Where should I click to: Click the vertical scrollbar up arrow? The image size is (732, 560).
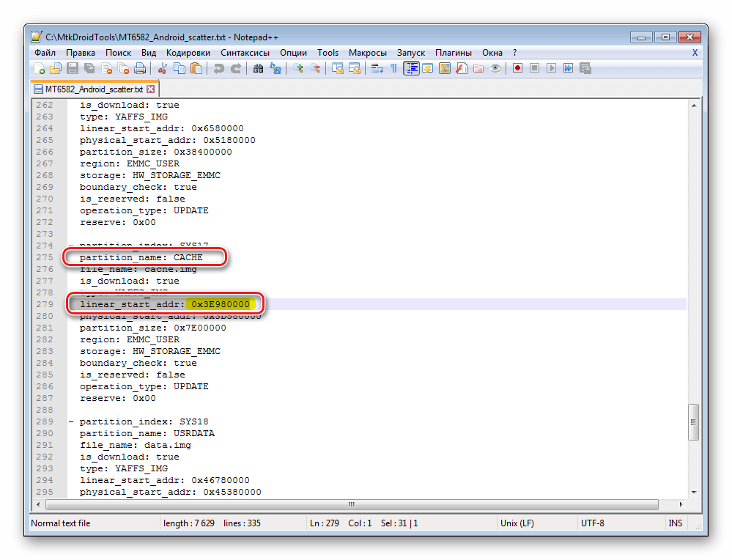pos(694,106)
